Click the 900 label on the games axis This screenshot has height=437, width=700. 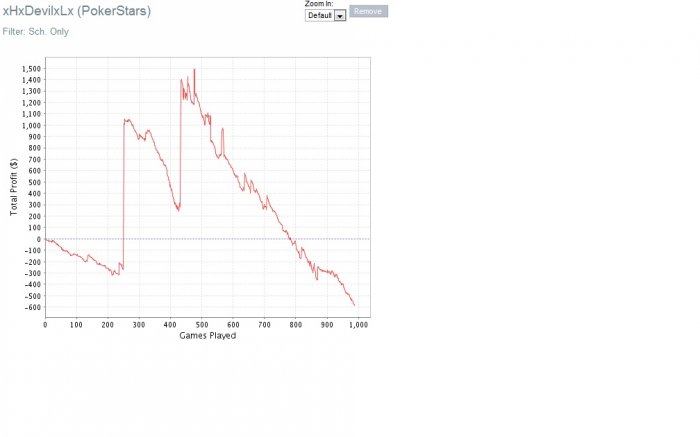click(x=327, y=325)
